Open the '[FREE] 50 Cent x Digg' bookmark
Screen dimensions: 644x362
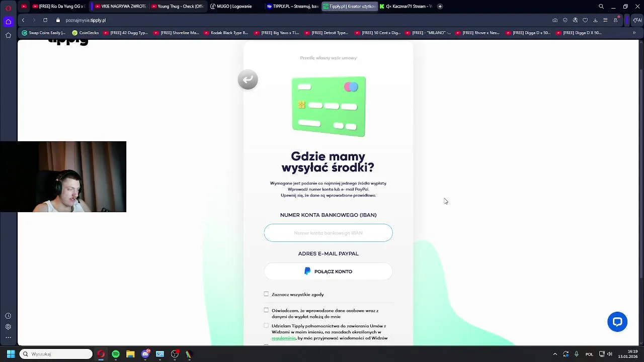tap(377, 33)
